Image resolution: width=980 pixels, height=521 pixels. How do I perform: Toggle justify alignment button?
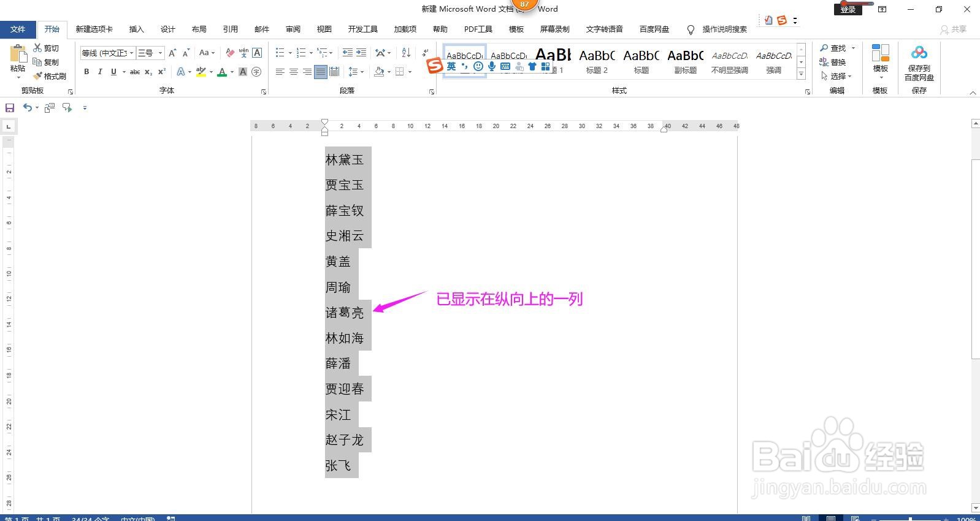(320, 72)
